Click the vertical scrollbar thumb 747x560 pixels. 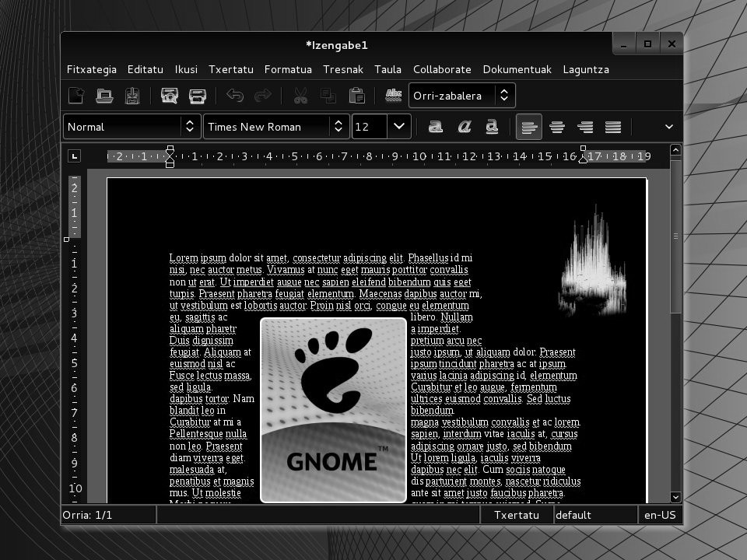[x=675, y=236]
